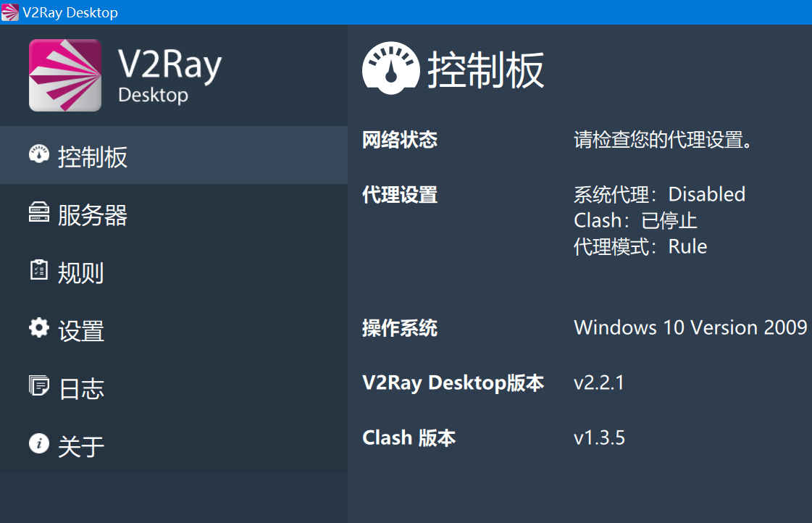The height and width of the screenshot is (523, 812).
Task: Click the Clash: 已停止 status text
Action: (x=635, y=220)
